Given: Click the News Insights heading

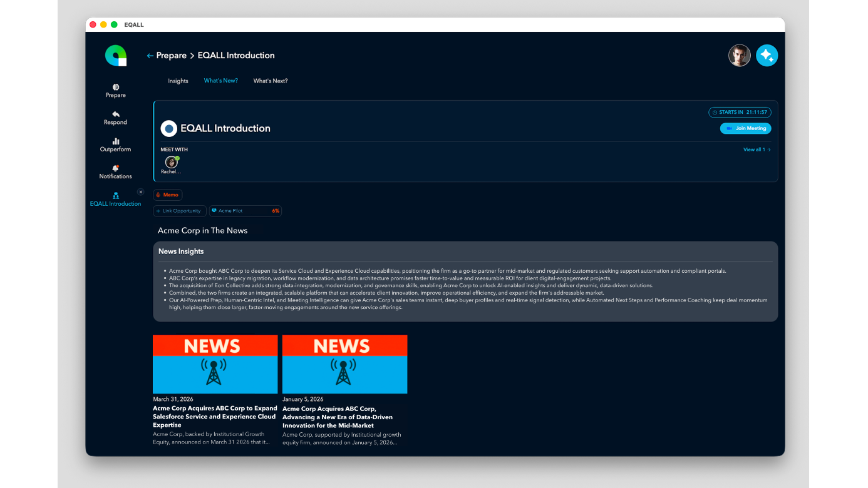Looking at the screenshot, I should [181, 252].
